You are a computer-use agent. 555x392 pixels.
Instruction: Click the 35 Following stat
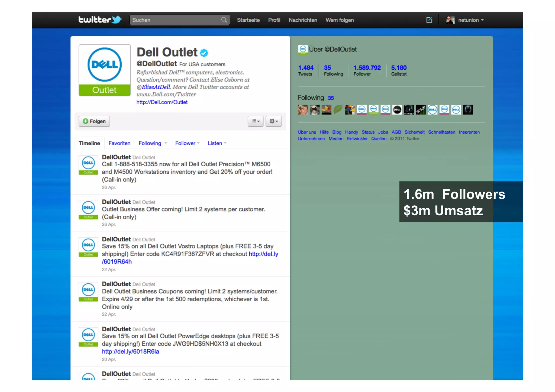tap(333, 70)
